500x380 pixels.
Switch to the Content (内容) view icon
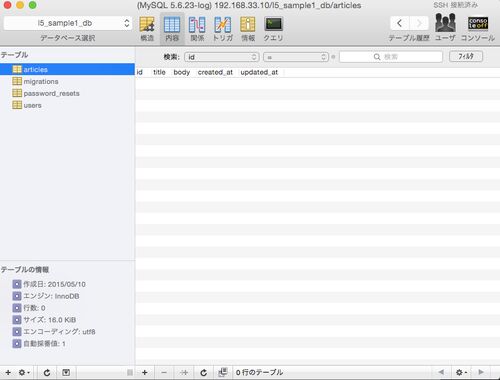click(172, 25)
